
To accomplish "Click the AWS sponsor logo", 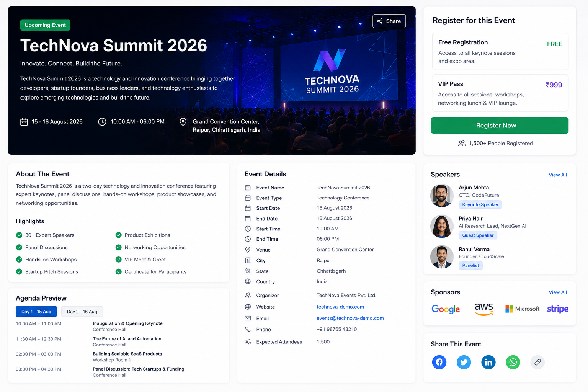I will 484,309.
